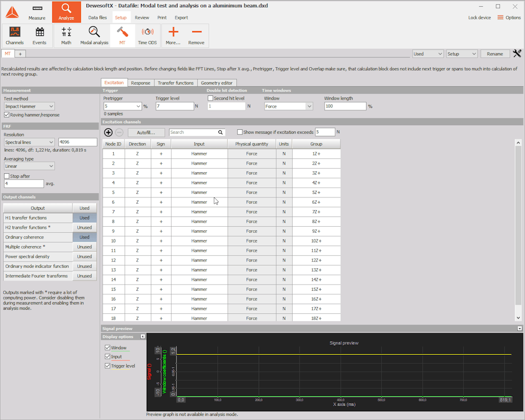525x420 pixels.
Task: Open the Events icon
Action: tap(39, 35)
